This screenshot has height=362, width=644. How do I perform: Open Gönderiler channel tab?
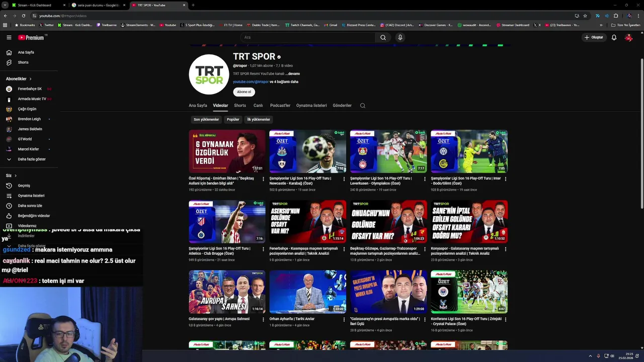tap(342, 106)
